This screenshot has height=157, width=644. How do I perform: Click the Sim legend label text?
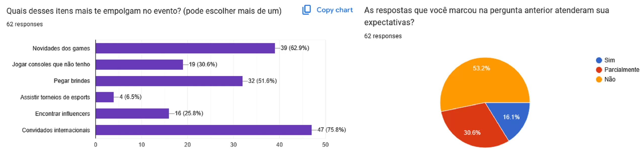click(x=610, y=60)
